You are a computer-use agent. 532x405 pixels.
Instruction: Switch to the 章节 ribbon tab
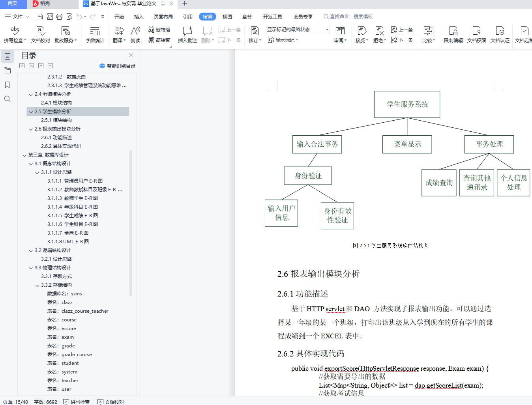point(247,17)
